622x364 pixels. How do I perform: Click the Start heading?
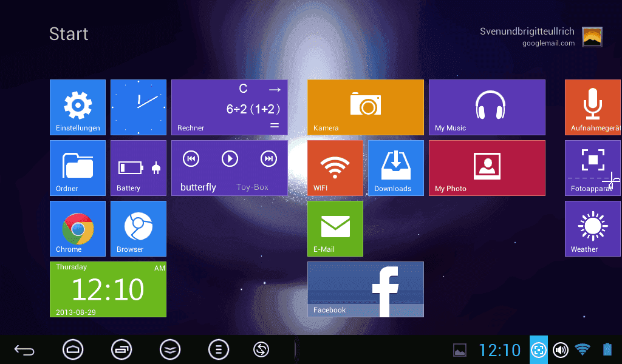[69, 34]
